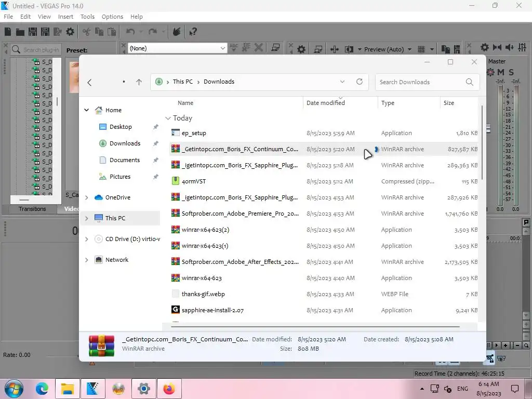Open the Options menu in VEGAS
Image resolution: width=532 pixels, height=399 pixels.
coord(112,17)
